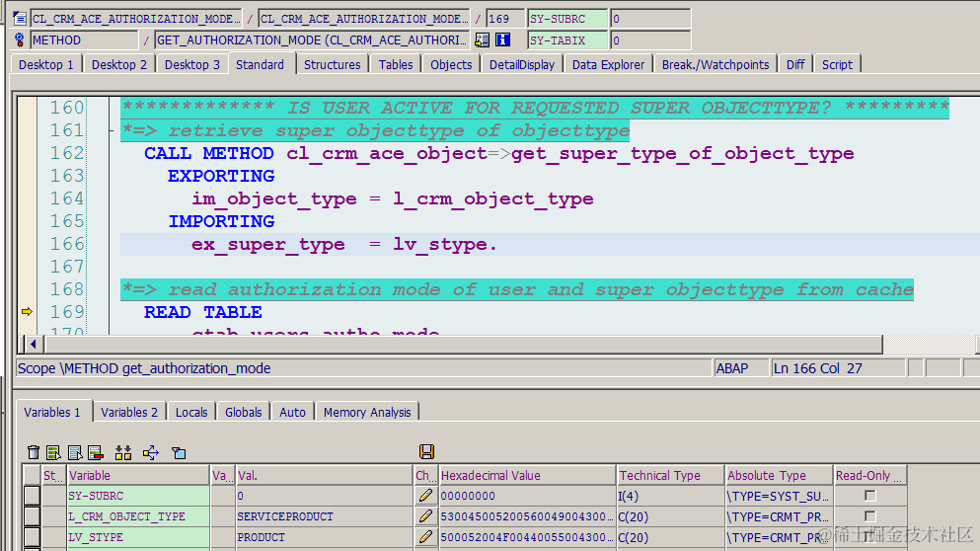Screen dimensions: 980x551
Task: Select the Variables 1 tab
Action: (52, 412)
